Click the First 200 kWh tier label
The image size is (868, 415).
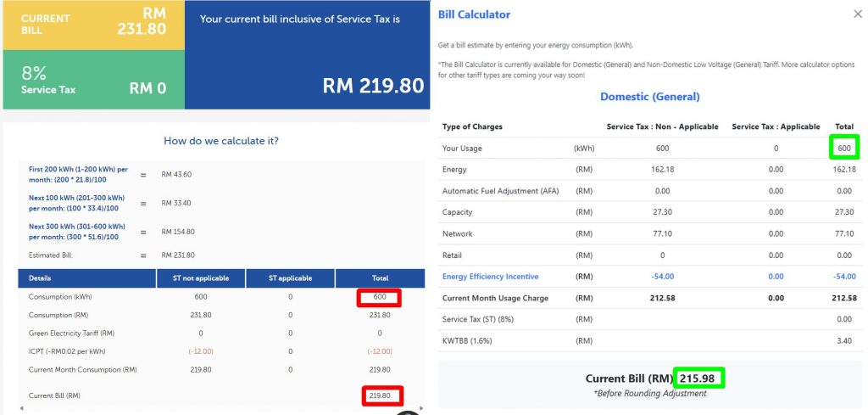click(78, 174)
